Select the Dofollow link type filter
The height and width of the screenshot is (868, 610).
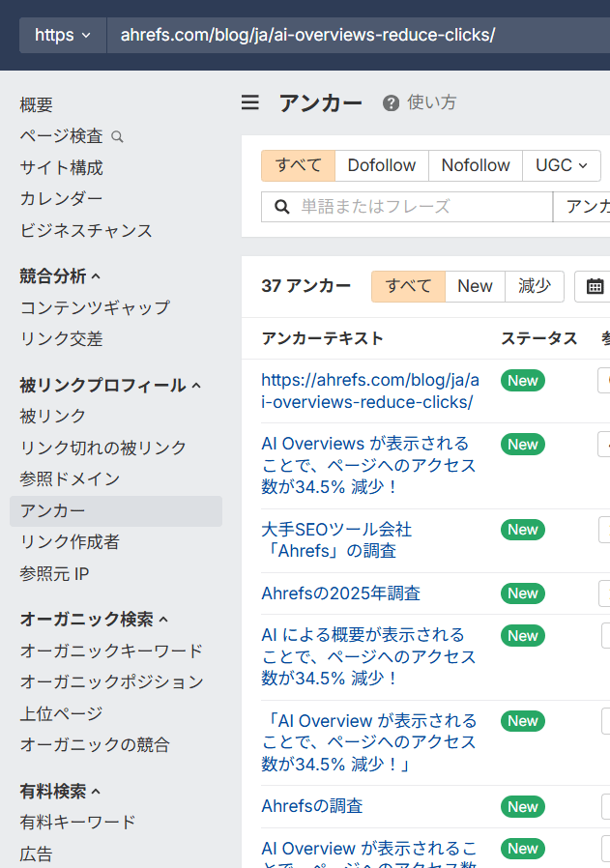pos(381,165)
